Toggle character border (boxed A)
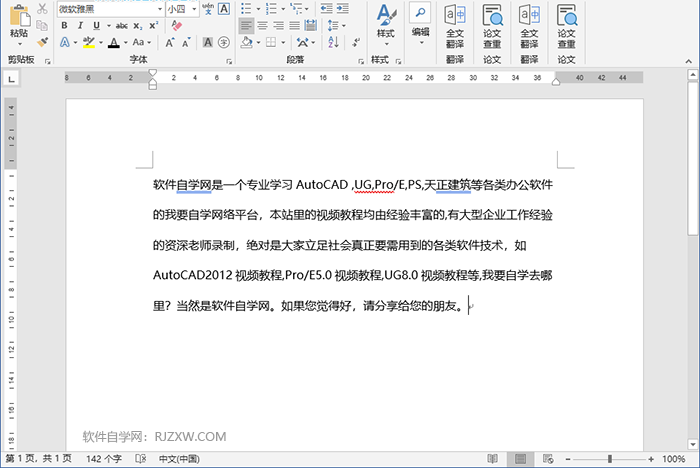The image size is (700, 468). (x=224, y=9)
